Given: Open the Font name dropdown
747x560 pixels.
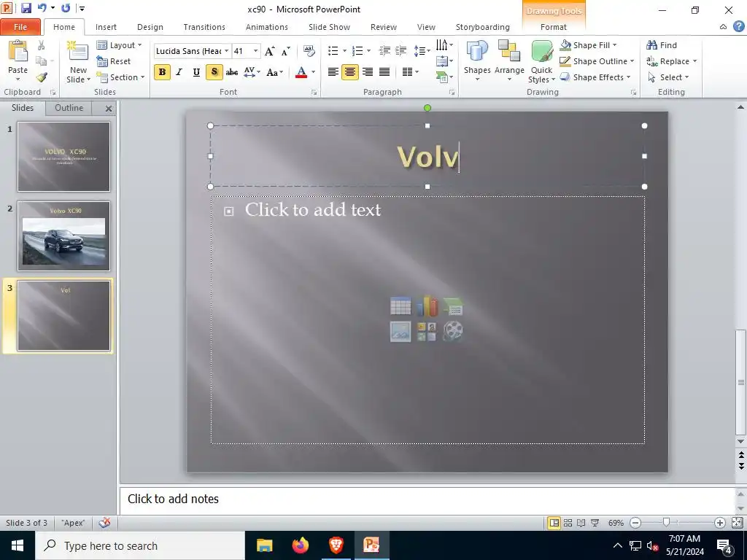Looking at the screenshot, I should (227, 51).
